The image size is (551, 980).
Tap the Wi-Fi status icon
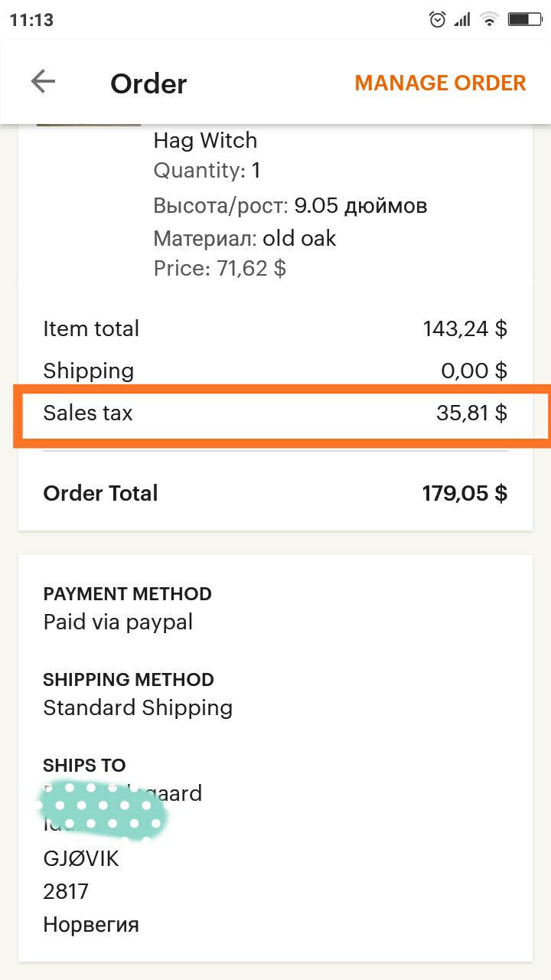[488, 19]
